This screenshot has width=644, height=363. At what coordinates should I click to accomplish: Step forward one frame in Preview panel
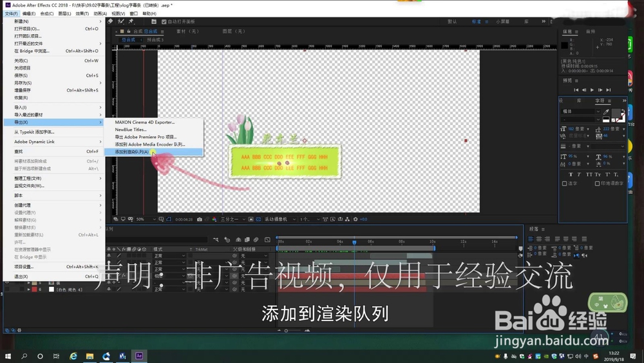click(600, 90)
